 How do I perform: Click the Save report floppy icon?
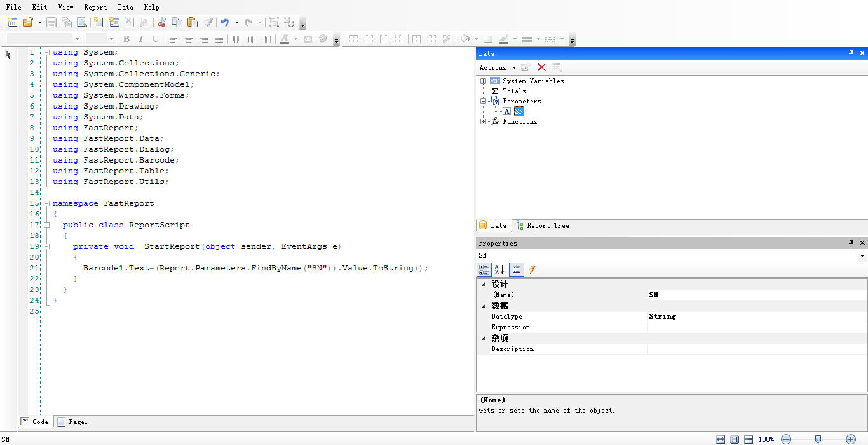point(51,22)
